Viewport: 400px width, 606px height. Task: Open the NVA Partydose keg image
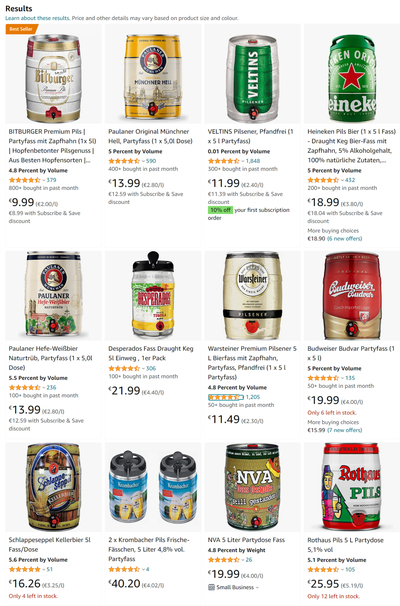click(x=252, y=486)
